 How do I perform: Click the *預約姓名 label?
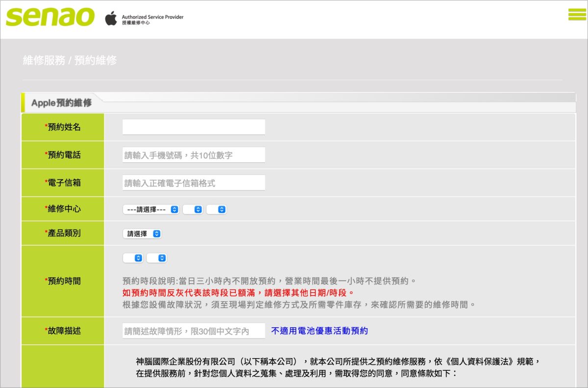pyautogui.click(x=63, y=127)
